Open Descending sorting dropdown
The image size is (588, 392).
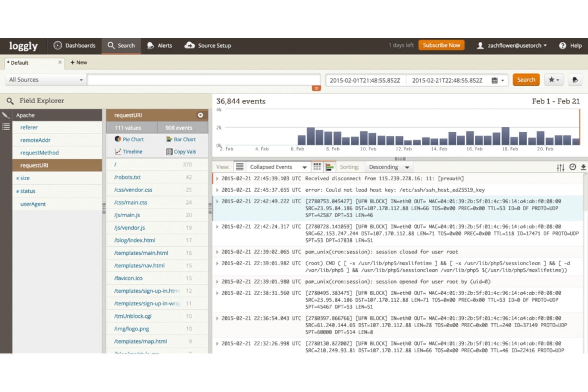[x=389, y=167]
